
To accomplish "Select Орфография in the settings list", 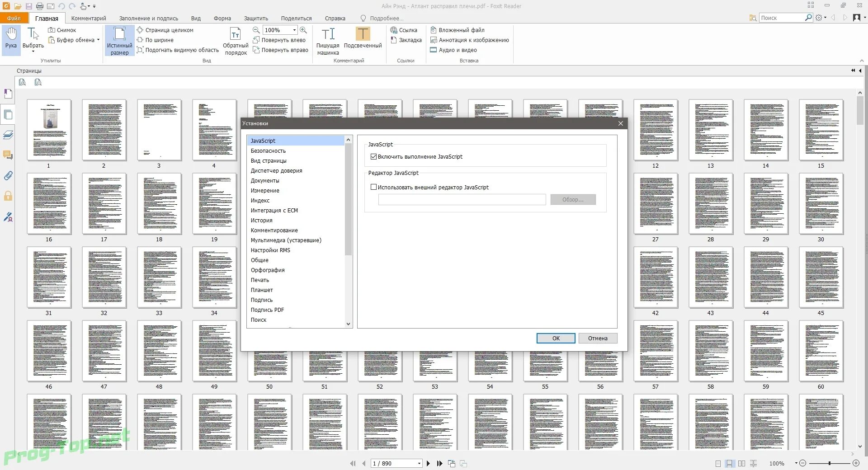I will point(296,270).
